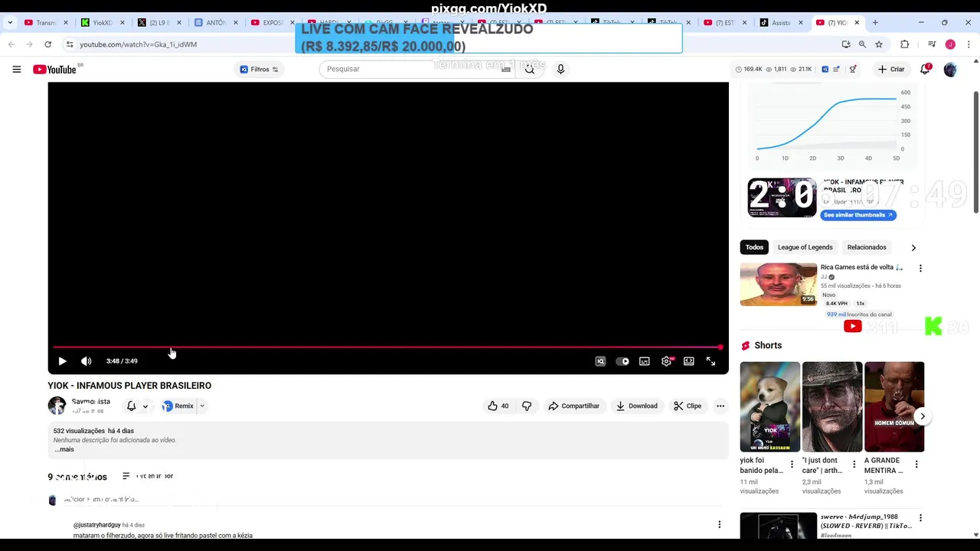Show more chips with right arrow
The image size is (980, 551).
click(913, 247)
